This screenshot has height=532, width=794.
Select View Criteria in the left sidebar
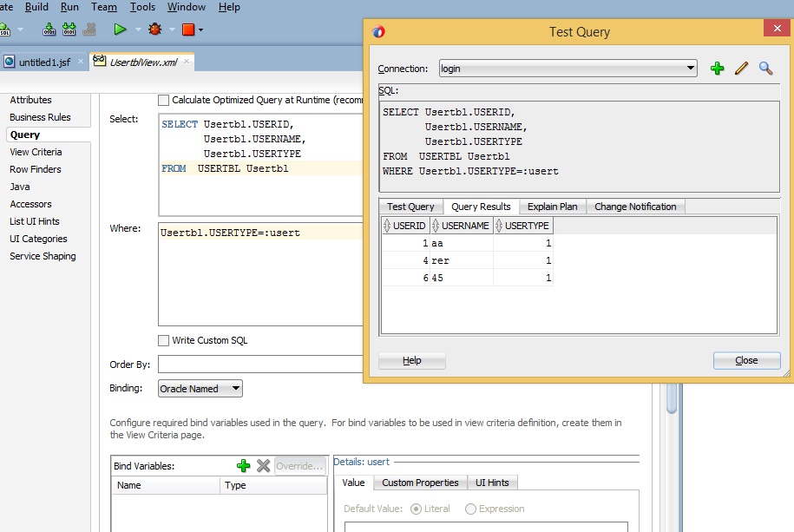coord(36,152)
